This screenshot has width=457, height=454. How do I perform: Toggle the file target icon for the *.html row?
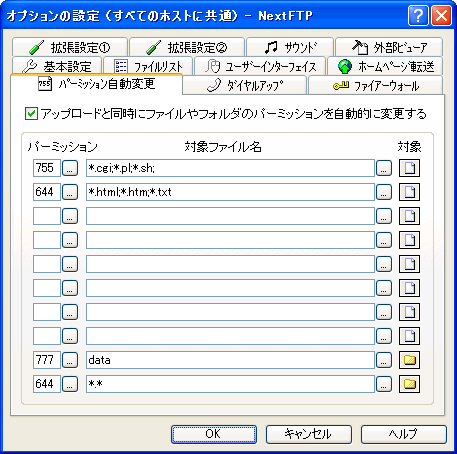[x=409, y=192]
